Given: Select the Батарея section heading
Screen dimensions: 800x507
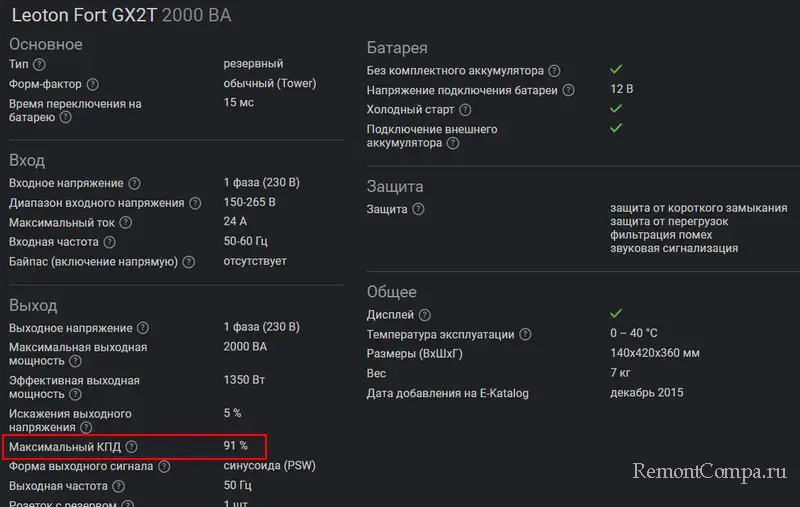Looking at the screenshot, I should point(397,48).
